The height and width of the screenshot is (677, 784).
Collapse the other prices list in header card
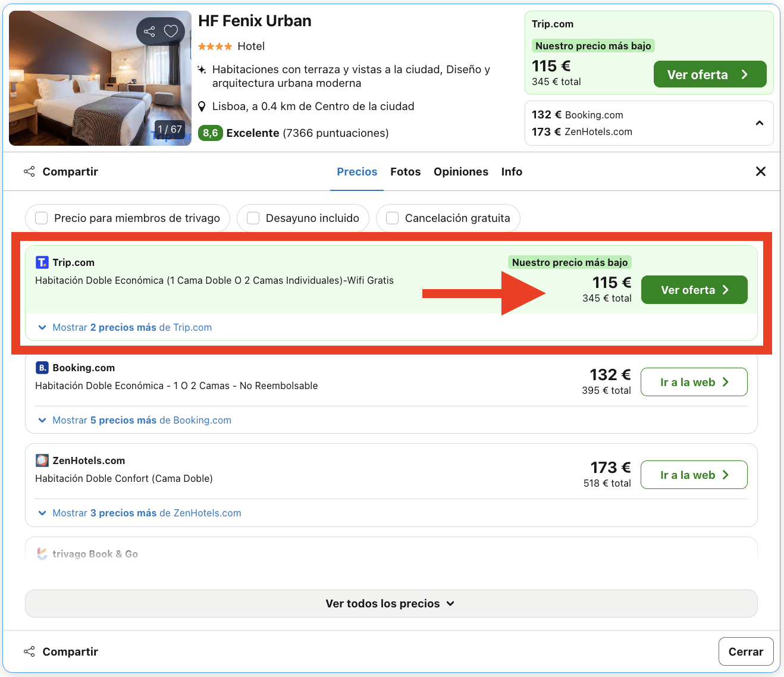[759, 123]
